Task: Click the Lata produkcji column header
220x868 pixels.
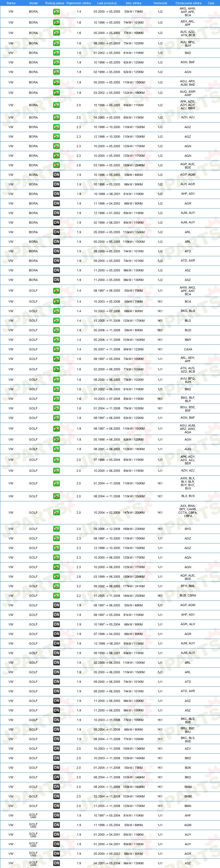Action: (x=107, y=3)
